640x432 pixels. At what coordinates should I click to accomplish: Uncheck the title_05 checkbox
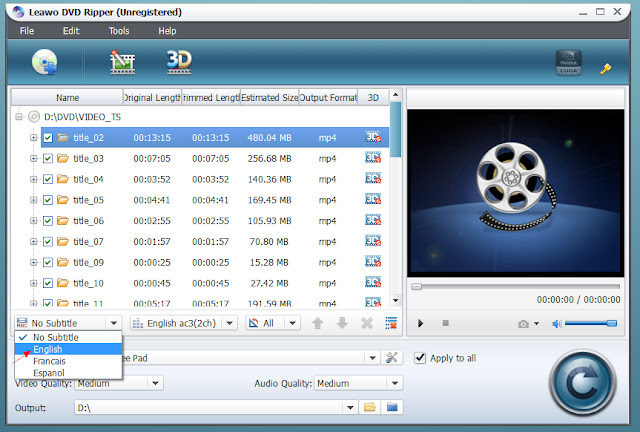point(48,200)
